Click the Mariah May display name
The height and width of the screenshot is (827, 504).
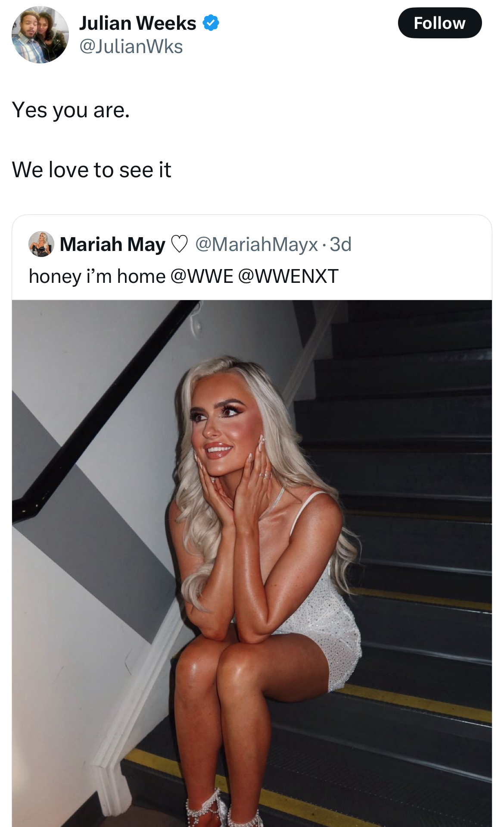[112, 244]
